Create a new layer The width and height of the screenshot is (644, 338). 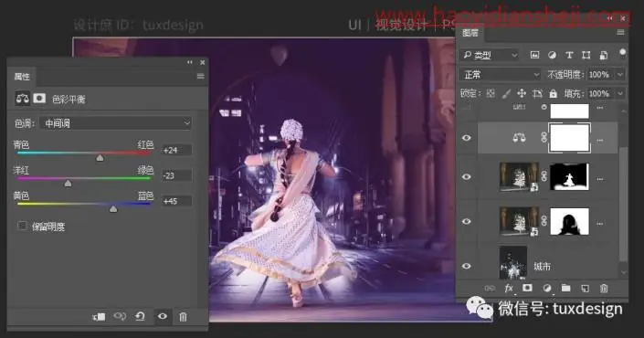coord(585,289)
